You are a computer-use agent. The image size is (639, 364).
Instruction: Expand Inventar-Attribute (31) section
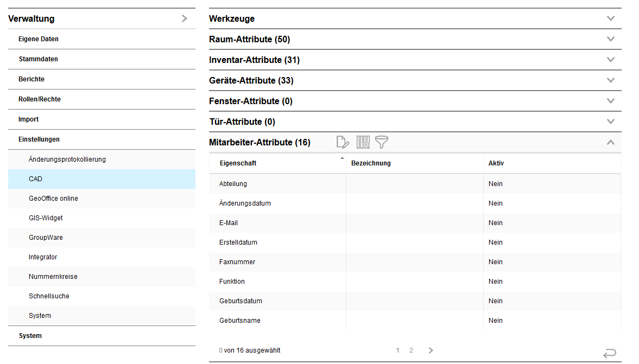[x=611, y=60]
